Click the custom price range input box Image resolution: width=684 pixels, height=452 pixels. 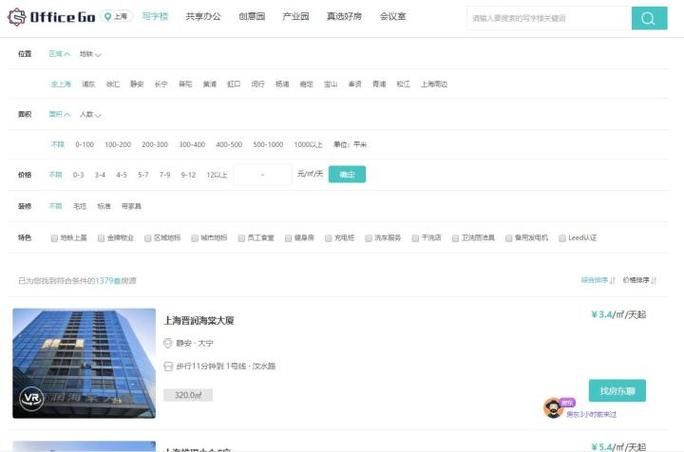tap(263, 175)
